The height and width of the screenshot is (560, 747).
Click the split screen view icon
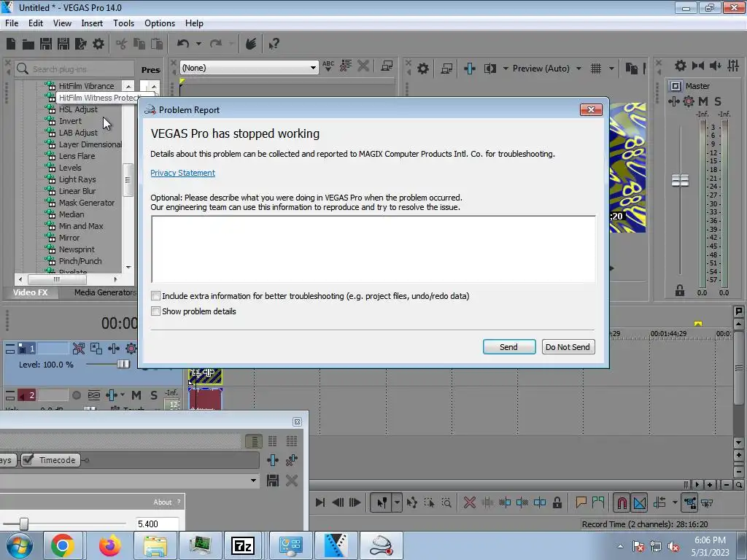tap(490, 69)
